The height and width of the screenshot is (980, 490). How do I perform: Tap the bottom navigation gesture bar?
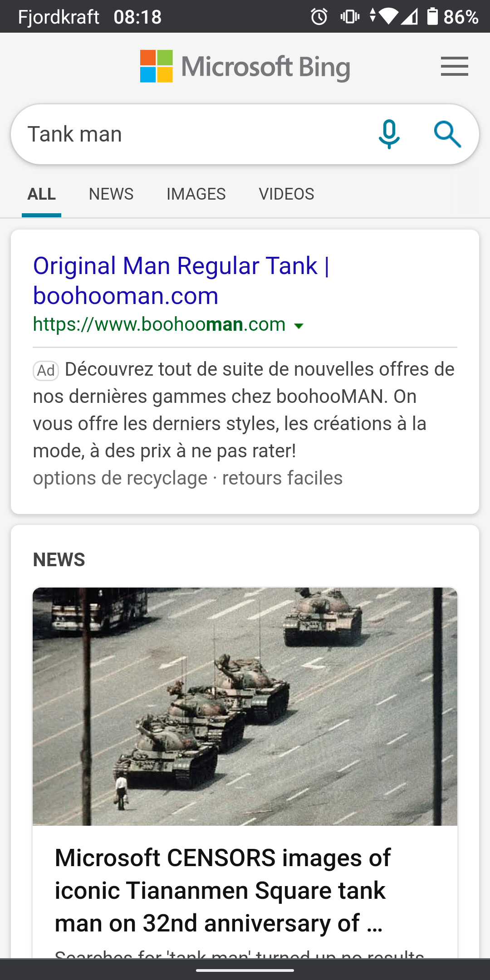click(x=245, y=970)
